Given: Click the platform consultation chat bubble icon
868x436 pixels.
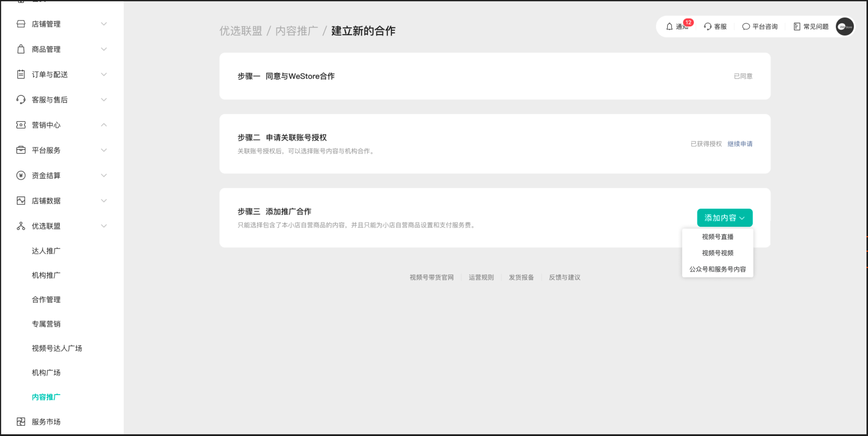Looking at the screenshot, I should tap(746, 27).
